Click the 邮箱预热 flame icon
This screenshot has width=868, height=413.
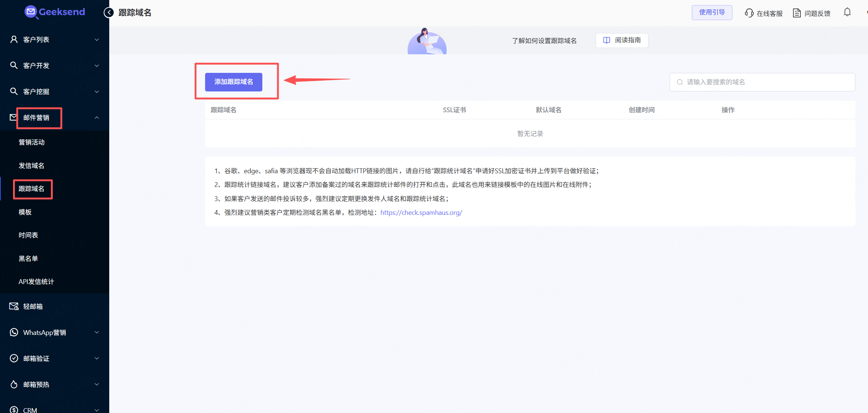coord(14,384)
